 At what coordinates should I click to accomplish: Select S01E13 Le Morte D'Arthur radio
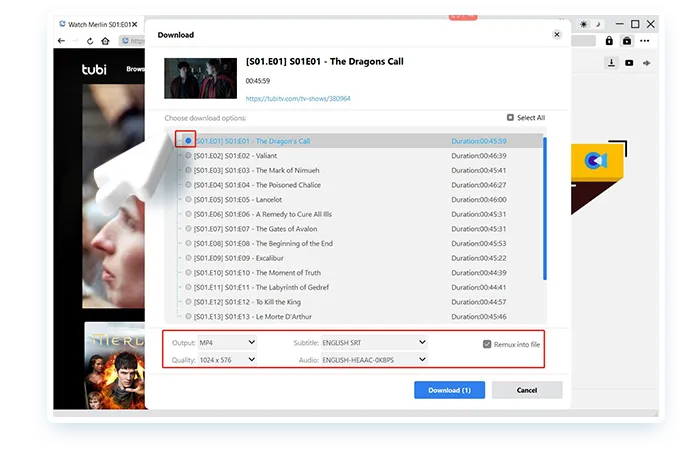tap(188, 316)
